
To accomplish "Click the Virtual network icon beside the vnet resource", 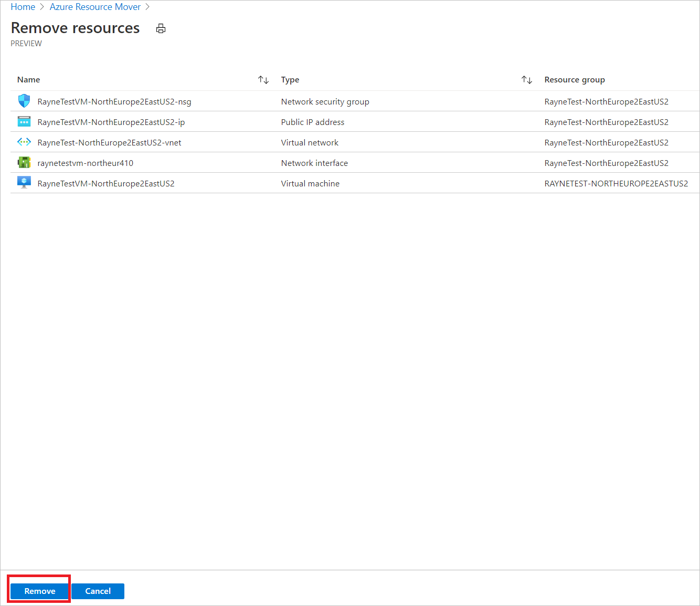I will [24, 142].
